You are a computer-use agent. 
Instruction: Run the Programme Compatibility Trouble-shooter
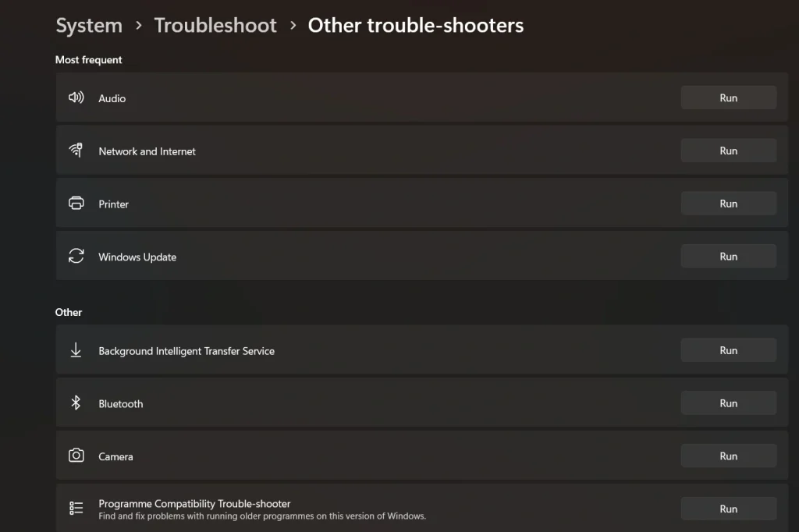728,508
